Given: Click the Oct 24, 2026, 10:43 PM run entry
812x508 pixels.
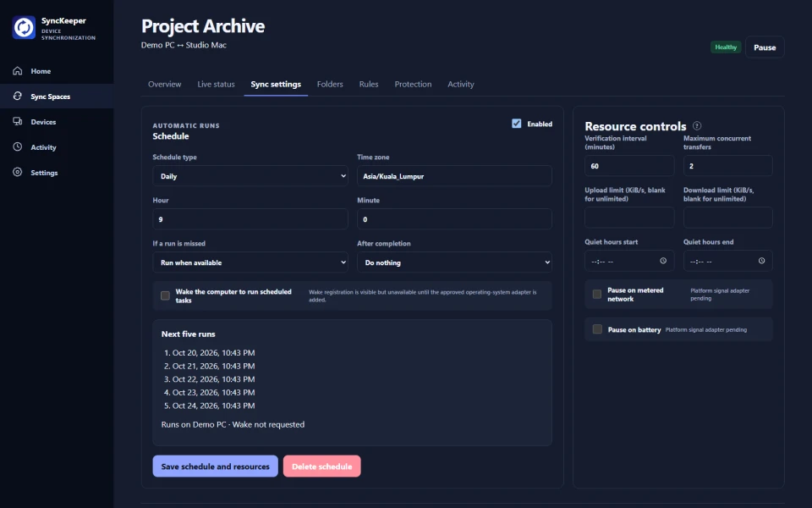Looking at the screenshot, I should (x=213, y=406).
